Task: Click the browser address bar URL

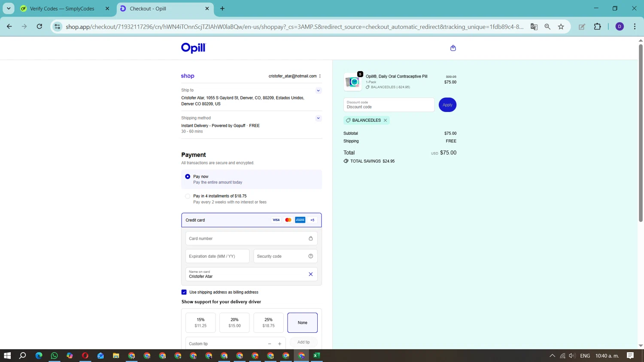Action: click(x=295, y=27)
